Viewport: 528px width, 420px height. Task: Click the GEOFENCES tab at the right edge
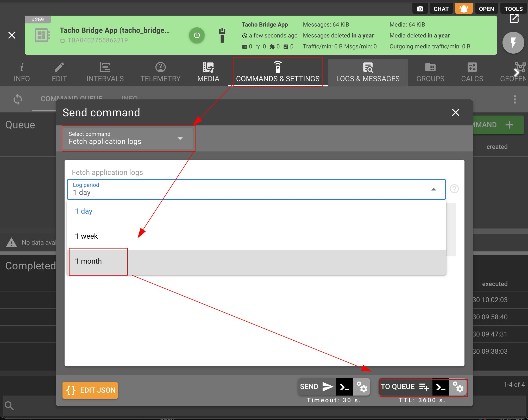coord(513,73)
